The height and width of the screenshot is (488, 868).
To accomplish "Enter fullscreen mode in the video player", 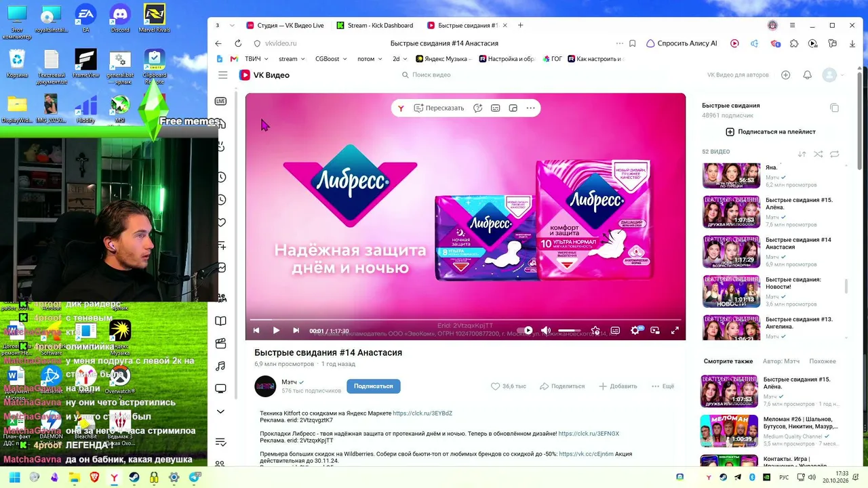I will [675, 331].
